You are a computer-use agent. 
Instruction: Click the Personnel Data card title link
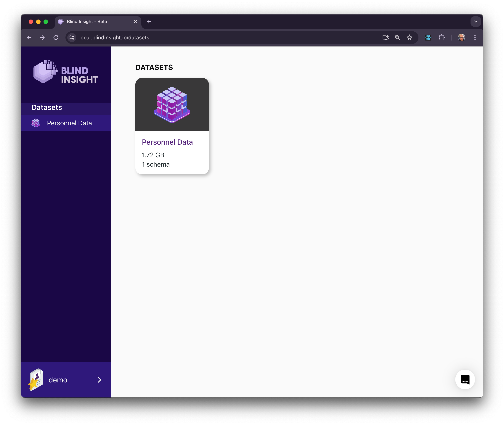coord(167,142)
